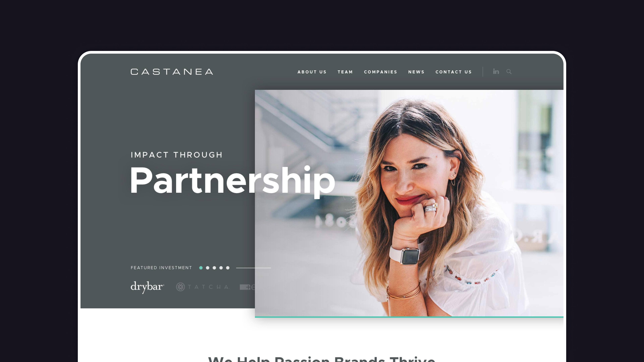Select the last featured investment dot
This screenshot has height=362, width=644.
coord(228,268)
